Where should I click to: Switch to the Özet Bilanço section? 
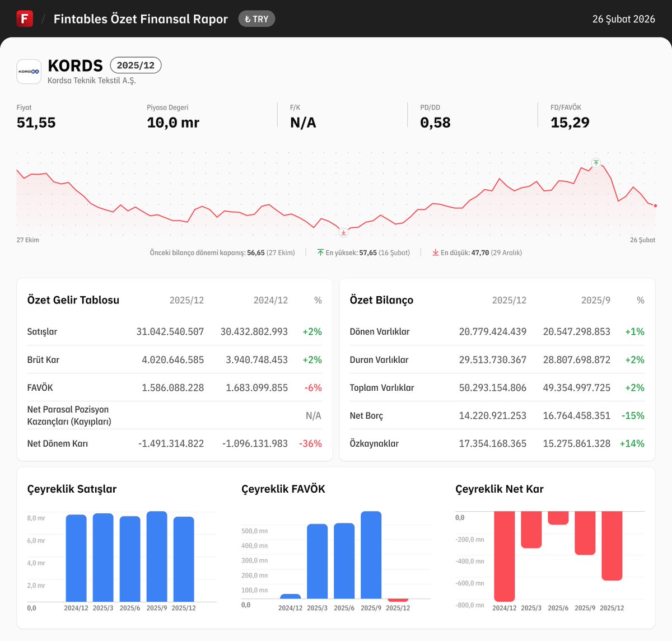pyautogui.click(x=381, y=300)
